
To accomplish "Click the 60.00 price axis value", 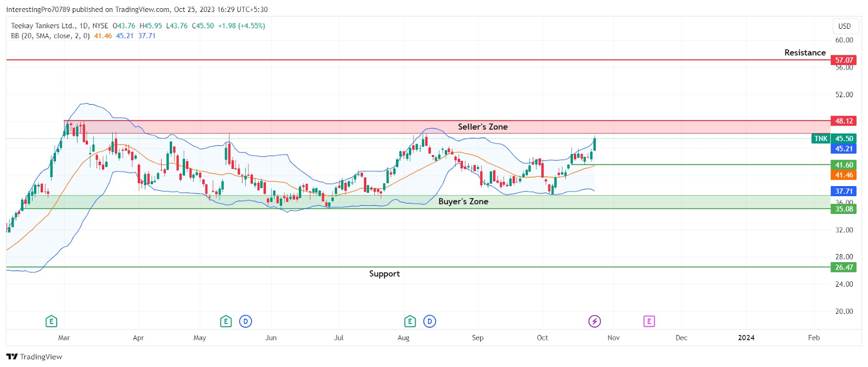I will [844, 40].
